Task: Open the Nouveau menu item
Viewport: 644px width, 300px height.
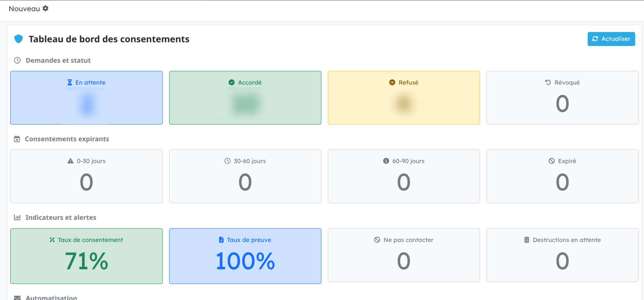Action: [24, 9]
